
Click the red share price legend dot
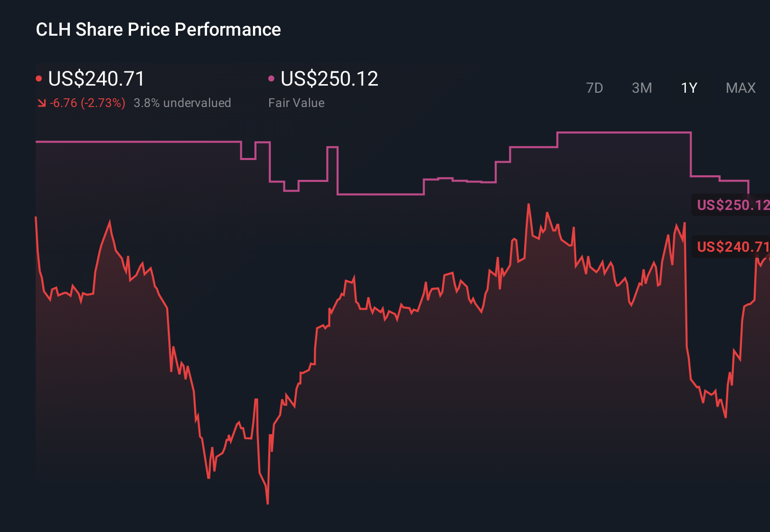[x=38, y=78]
